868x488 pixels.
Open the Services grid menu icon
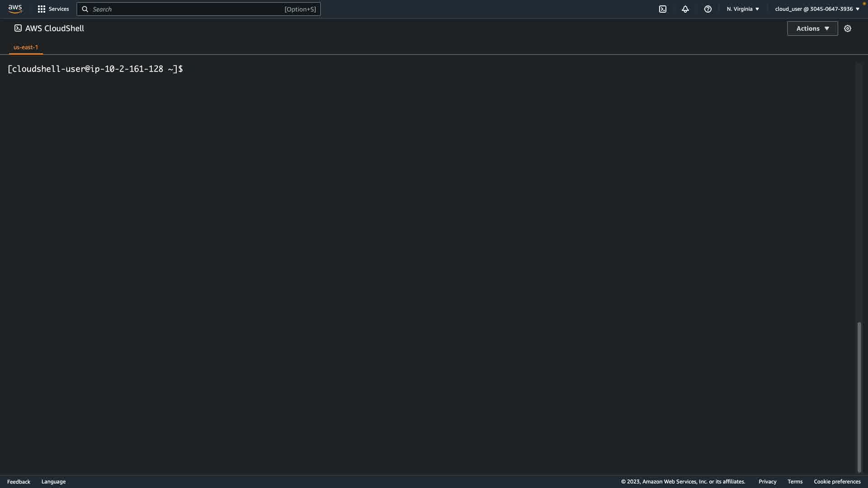41,9
